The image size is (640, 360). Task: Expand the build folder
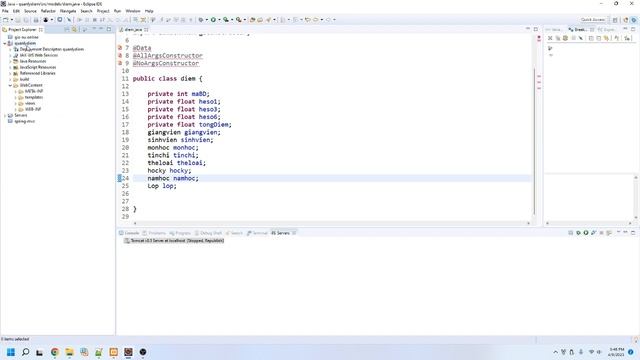click(x=10, y=79)
